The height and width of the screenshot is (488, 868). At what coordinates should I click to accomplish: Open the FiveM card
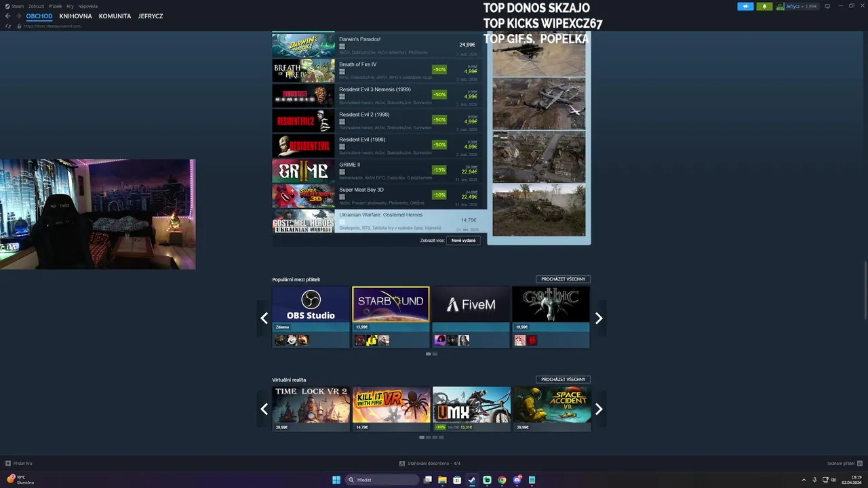click(471, 317)
